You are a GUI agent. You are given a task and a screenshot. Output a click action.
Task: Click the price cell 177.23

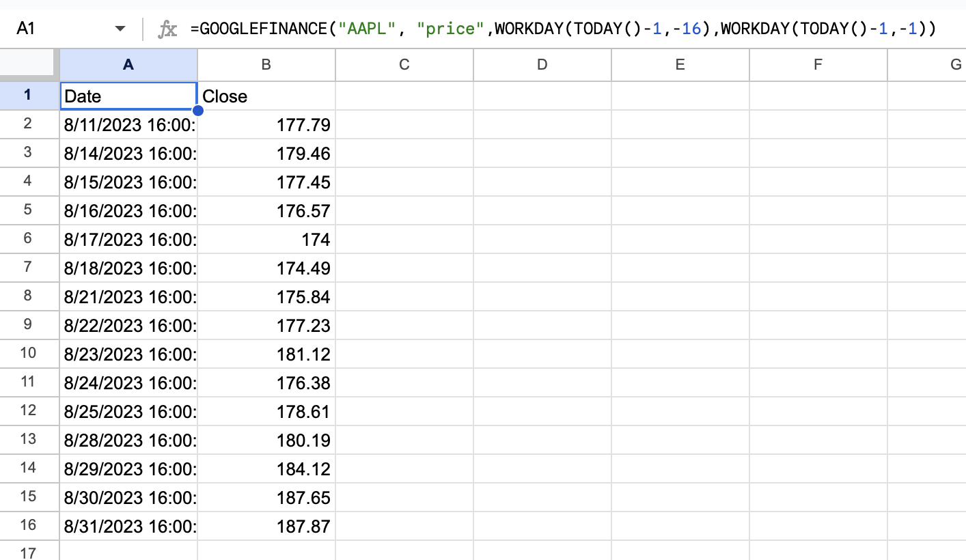[x=266, y=325]
